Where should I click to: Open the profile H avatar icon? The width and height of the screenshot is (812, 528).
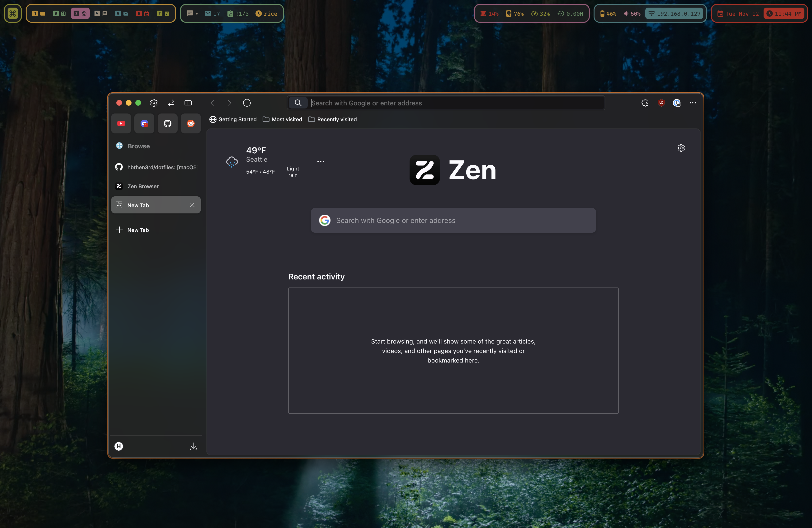pyautogui.click(x=119, y=446)
